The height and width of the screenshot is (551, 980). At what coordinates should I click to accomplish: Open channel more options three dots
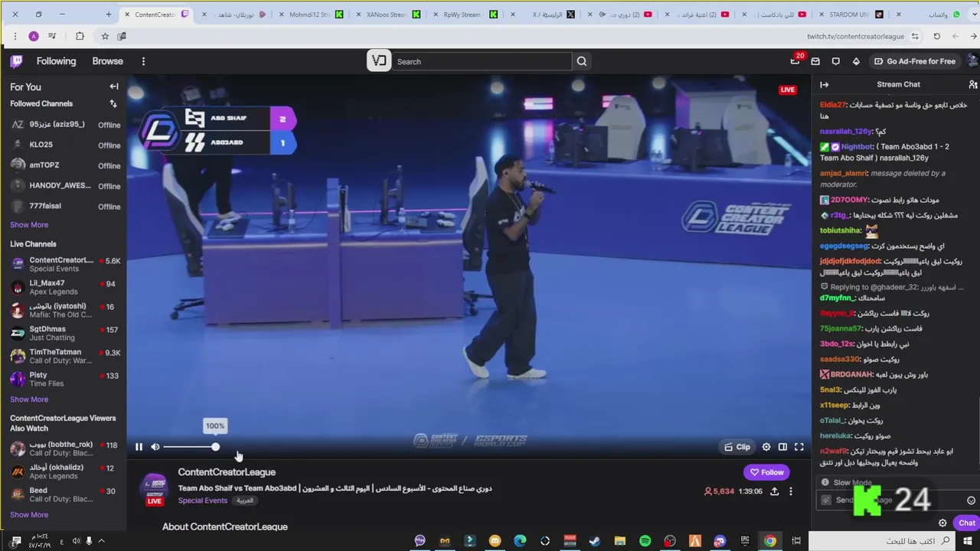point(791,491)
